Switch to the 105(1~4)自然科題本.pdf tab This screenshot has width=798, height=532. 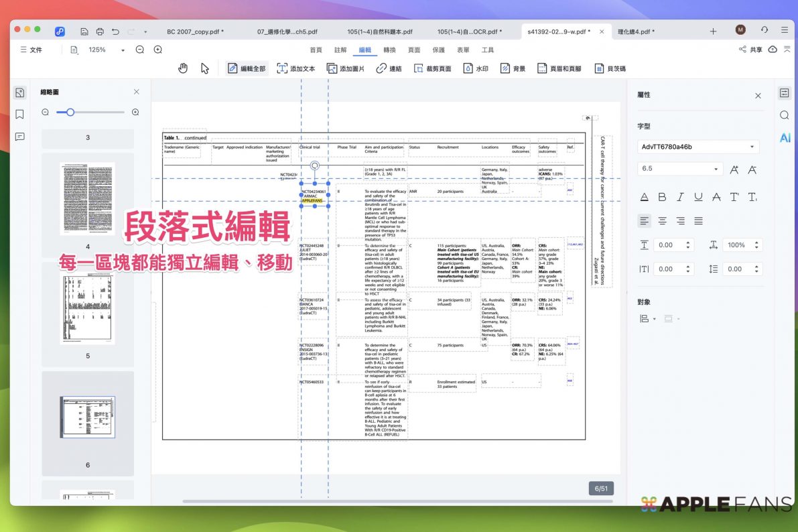[380, 31]
